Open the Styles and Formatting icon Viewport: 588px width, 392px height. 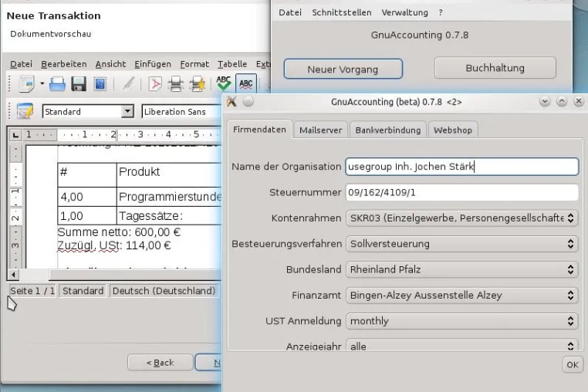tap(25, 111)
